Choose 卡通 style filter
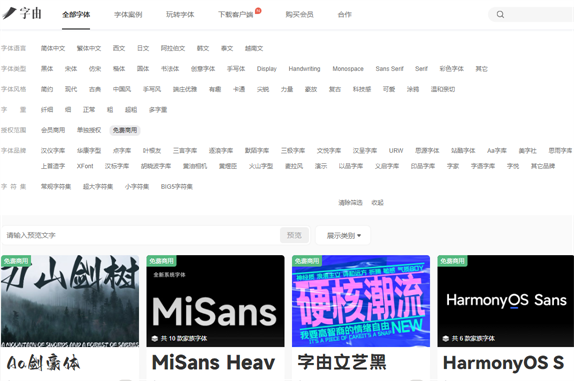This screenshot has width=574, height=381. (x=239, y=89)
